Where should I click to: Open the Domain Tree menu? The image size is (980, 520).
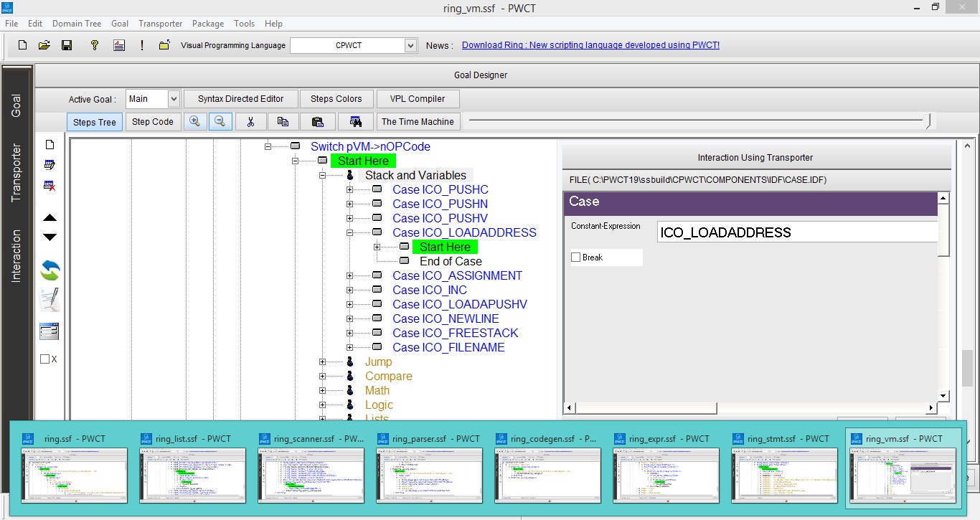[x=77, y=24]
